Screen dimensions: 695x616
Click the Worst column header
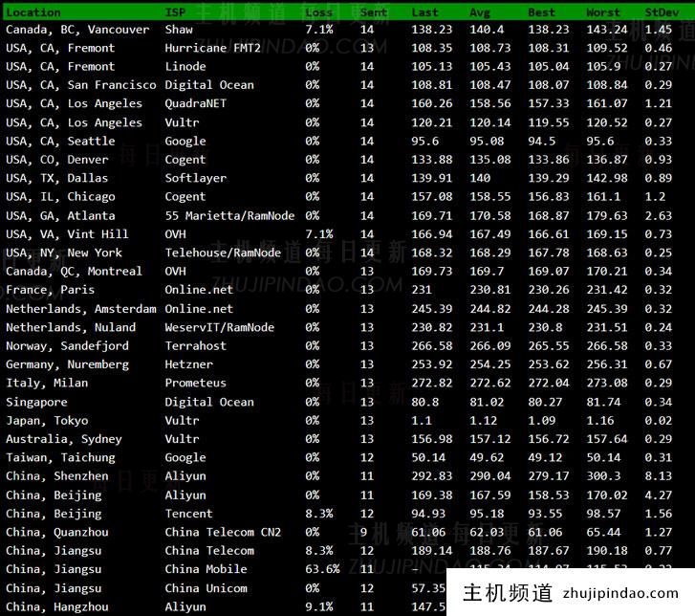tap(603, 11)
